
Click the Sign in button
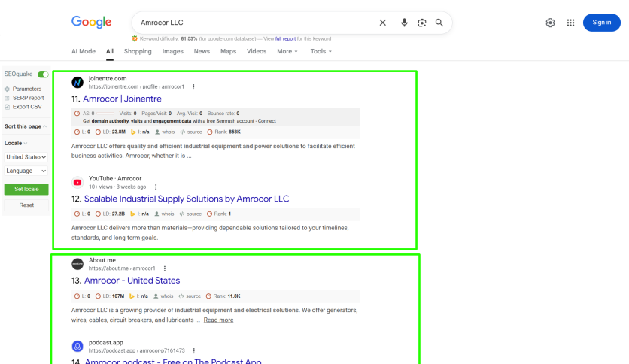602,23
